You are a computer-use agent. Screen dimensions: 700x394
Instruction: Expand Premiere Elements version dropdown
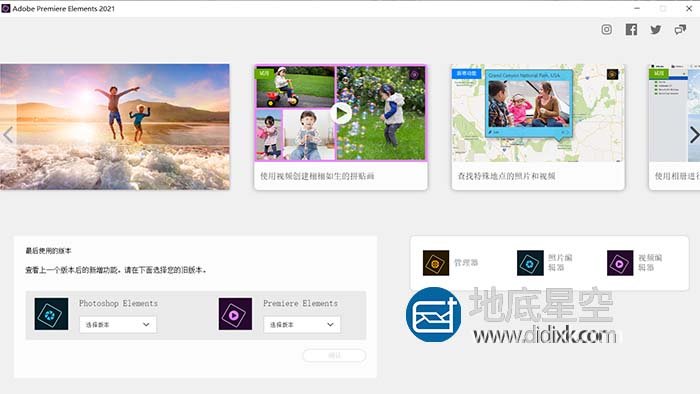(x=302, y=324)
